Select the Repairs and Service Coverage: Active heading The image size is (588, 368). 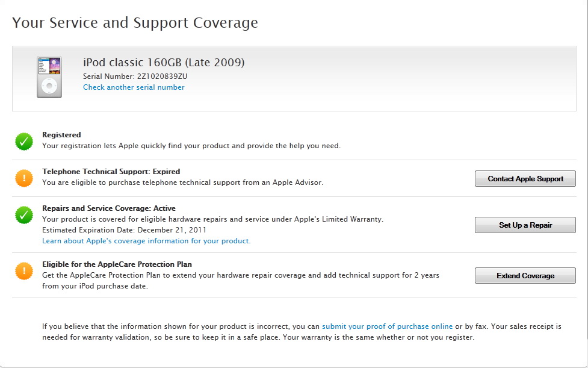(x=108, y=208)
